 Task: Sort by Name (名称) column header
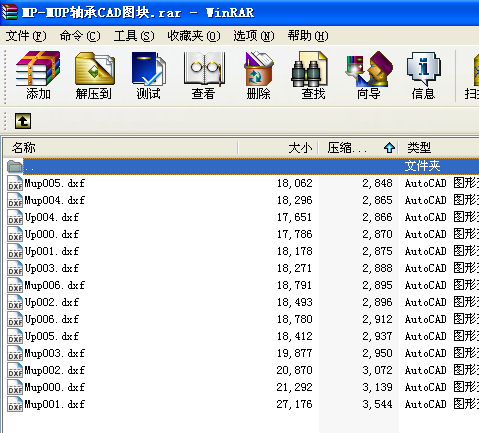coord(121,148)
